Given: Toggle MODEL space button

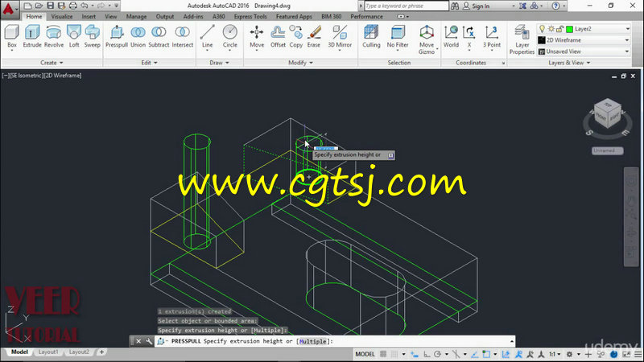Looking at the screenshot, I should point(365,354).
